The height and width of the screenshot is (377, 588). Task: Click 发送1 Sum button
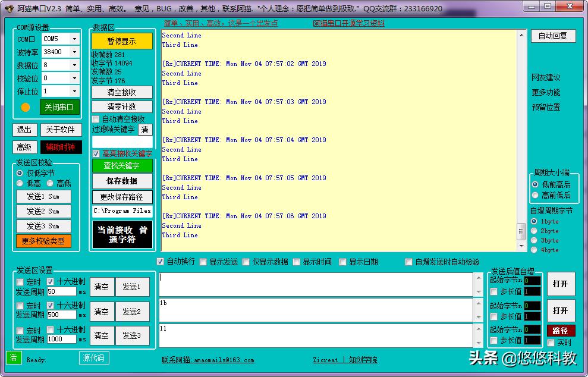[x=43, y=196]
